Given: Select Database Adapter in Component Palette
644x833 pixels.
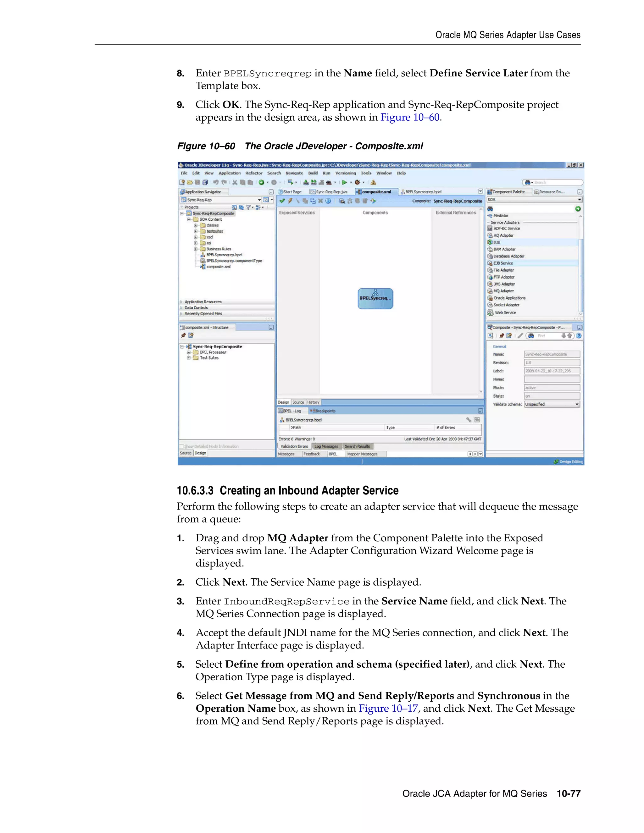Looking at the screenshot, I should (x=508, y=256).
